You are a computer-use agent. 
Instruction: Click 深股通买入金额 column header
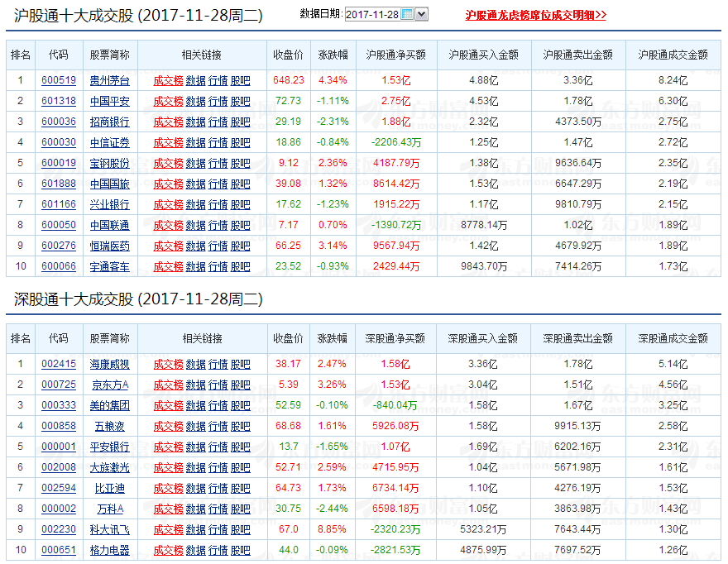[482, 338]
